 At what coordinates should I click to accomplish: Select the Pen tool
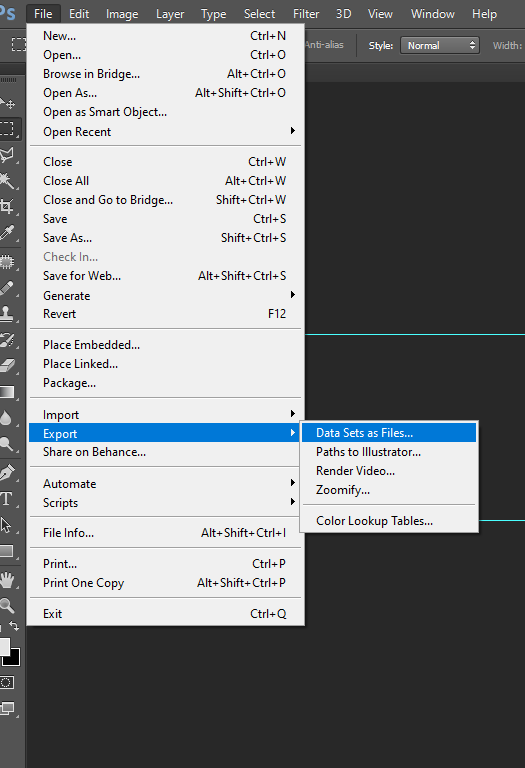[x=7, y=473]
